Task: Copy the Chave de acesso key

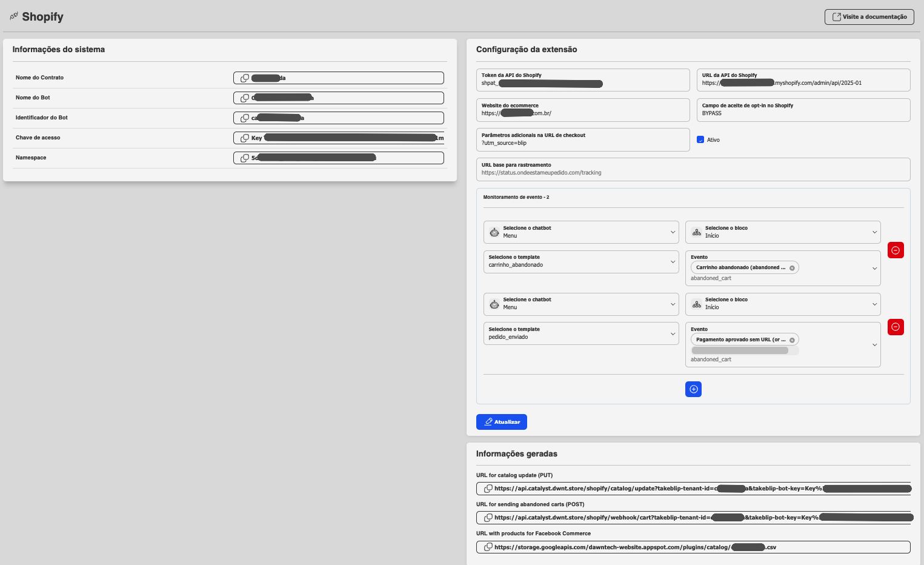Action: point(245,138)
